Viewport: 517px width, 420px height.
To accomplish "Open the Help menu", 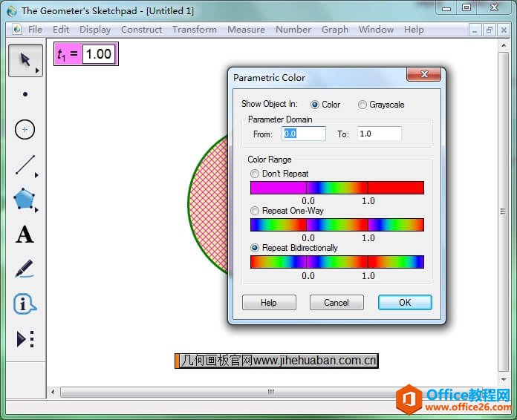I will click(414, 30).
